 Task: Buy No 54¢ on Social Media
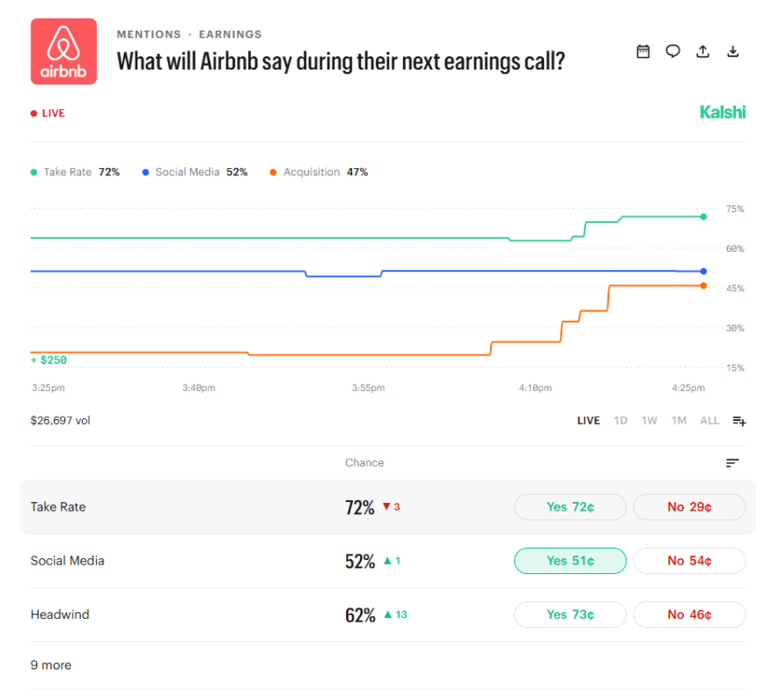point(689,561)
